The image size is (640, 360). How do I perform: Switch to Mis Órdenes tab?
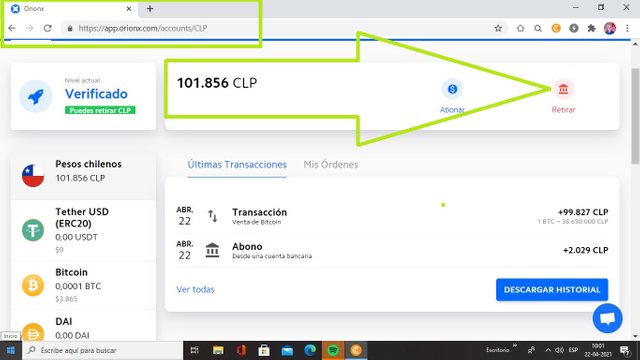coord(331,164)
